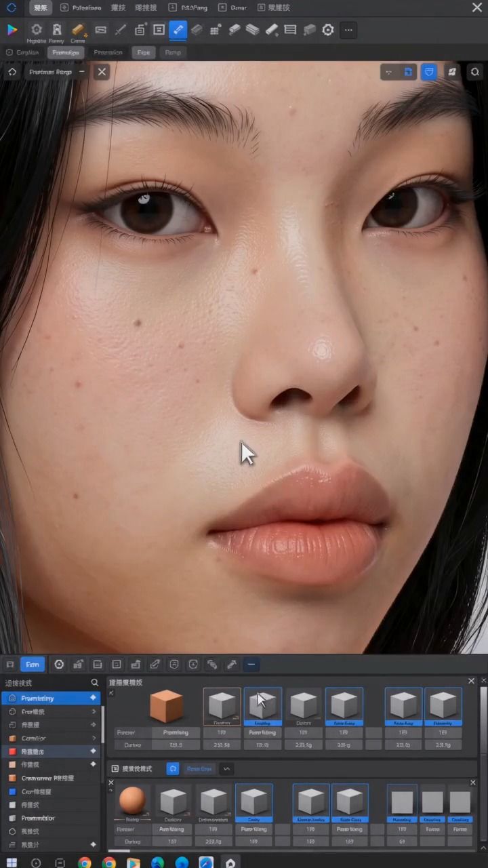Open the ellipsis more-options button in the toolbar

pos(348,30)
